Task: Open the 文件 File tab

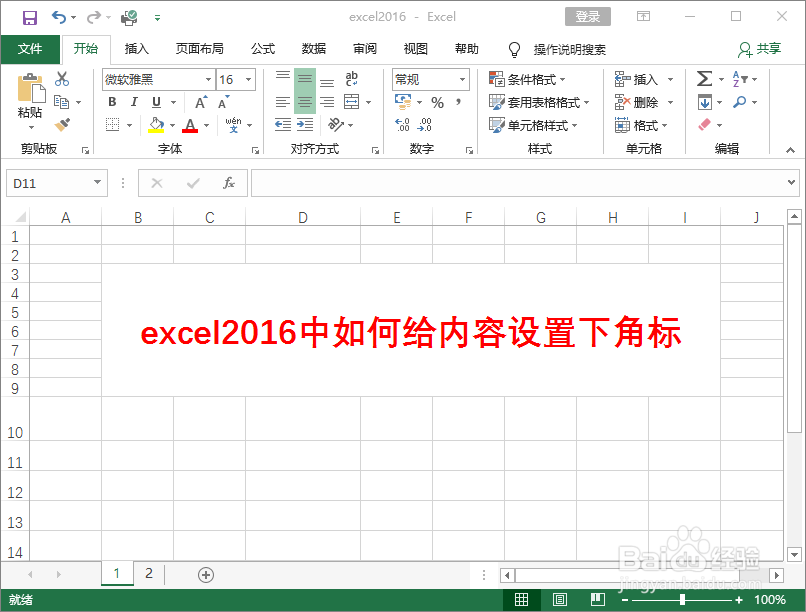Action: tap(30, 49)
